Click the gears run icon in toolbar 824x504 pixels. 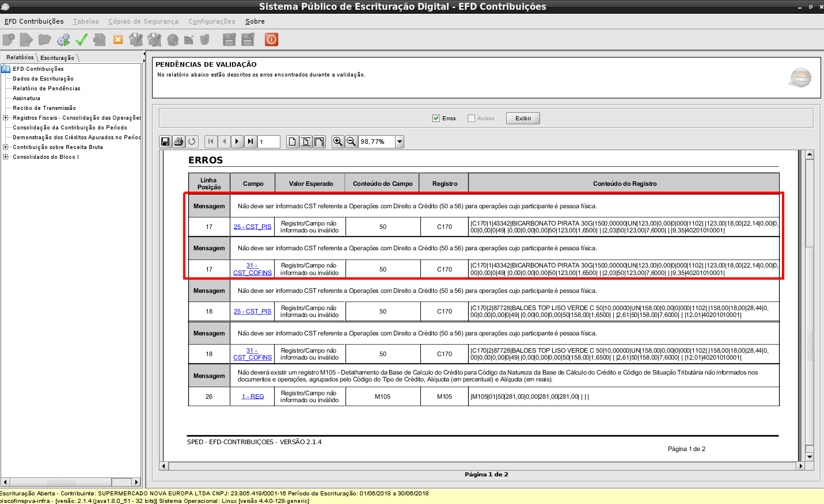[63, 40]
